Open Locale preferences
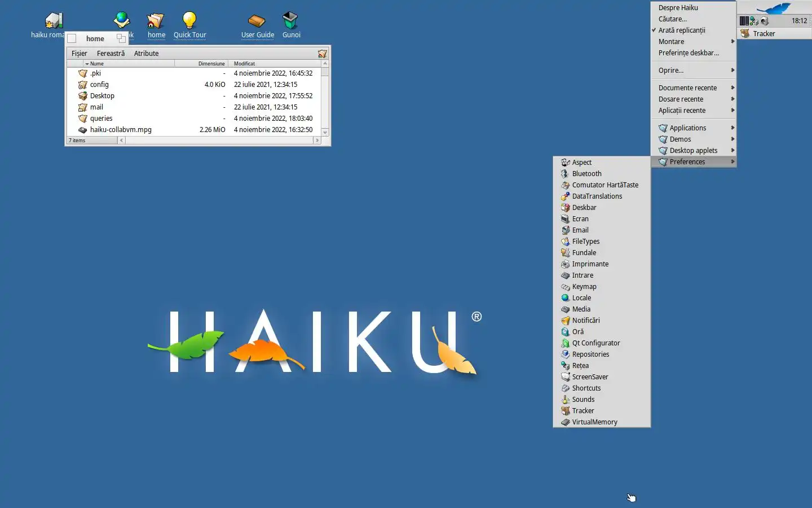812x508 pixels. tap(602, 298)
